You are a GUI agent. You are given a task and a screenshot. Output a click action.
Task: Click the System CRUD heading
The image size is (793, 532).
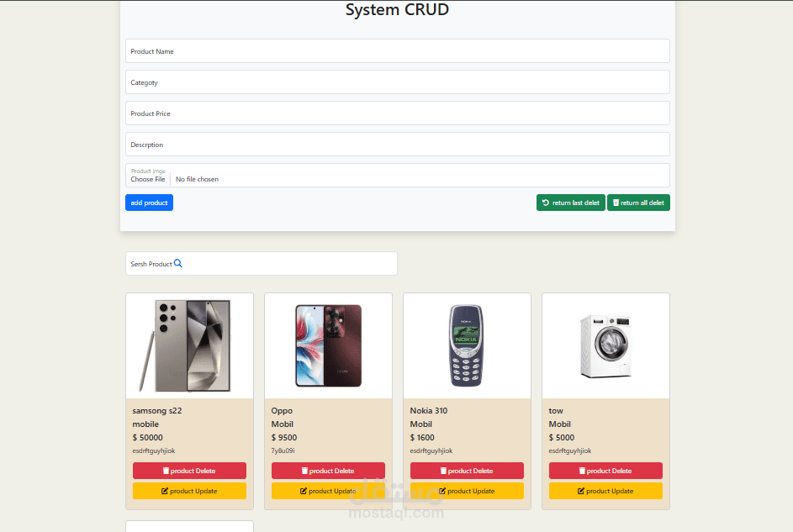point(397,9)
